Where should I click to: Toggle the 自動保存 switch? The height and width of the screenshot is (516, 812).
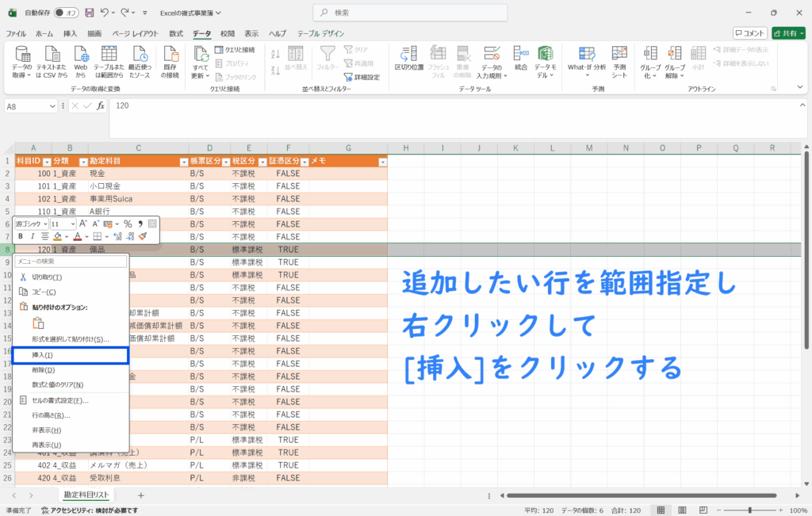(x=67, y=13)
